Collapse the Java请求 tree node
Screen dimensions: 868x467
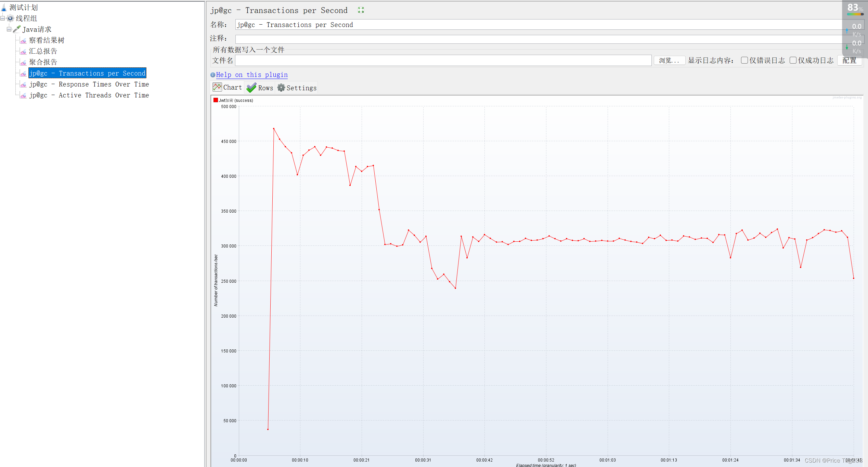(9, 29)
